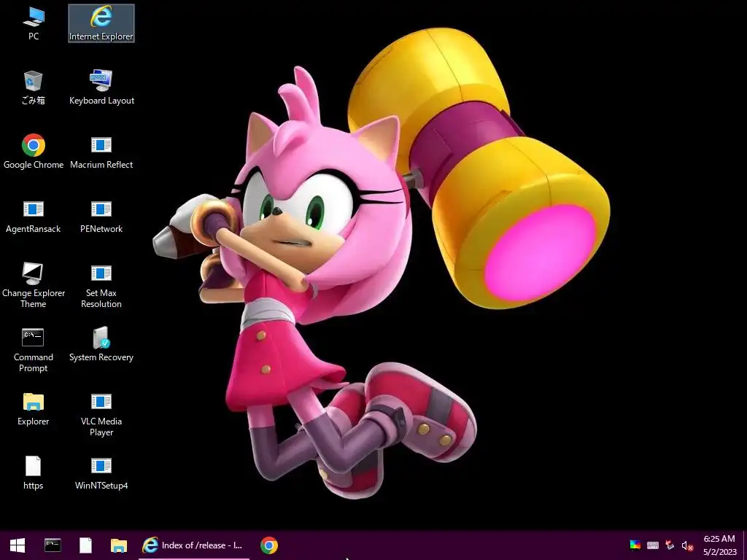
Task: Select Change Explorer Theme icon
Action: [34, 285]
